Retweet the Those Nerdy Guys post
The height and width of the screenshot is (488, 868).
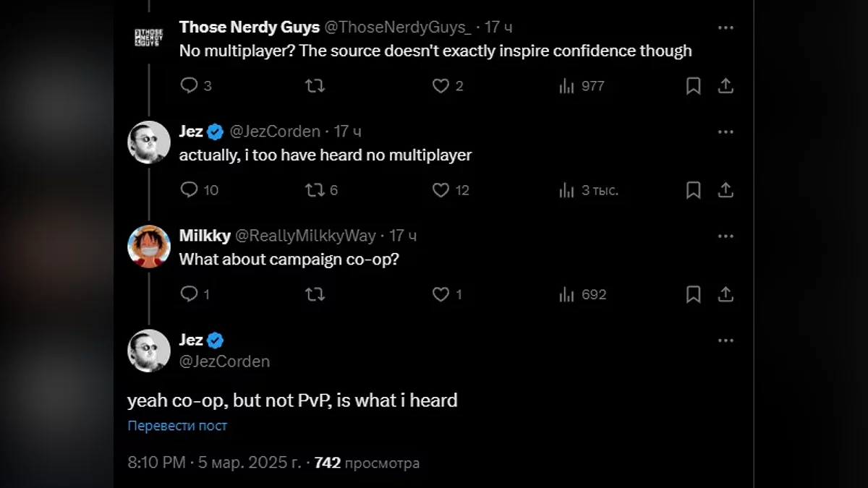click(315, 86)
